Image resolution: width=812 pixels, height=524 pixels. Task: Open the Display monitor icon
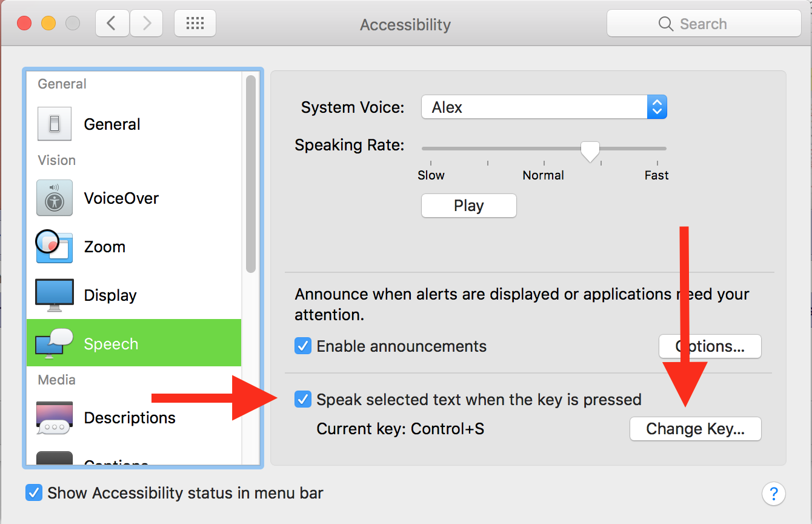(x=55, y=295)
